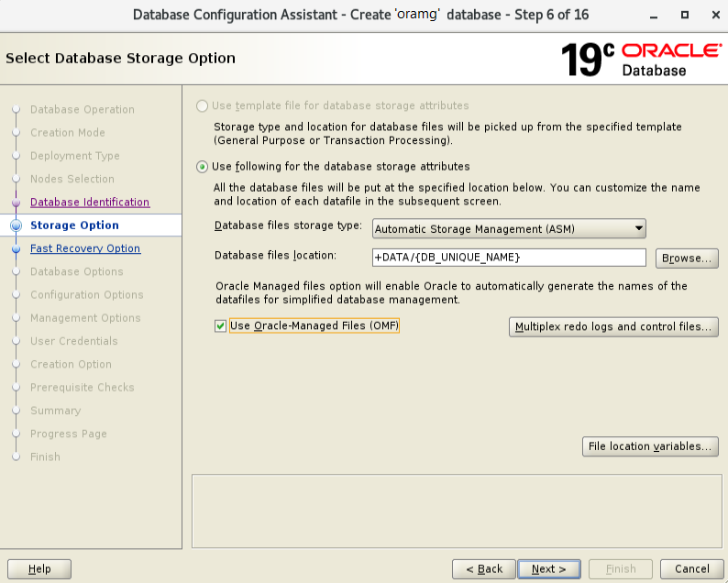This screenshot has height=583, width=728.
Task: Click the Progress Page step text
Action: pos(69,434)
